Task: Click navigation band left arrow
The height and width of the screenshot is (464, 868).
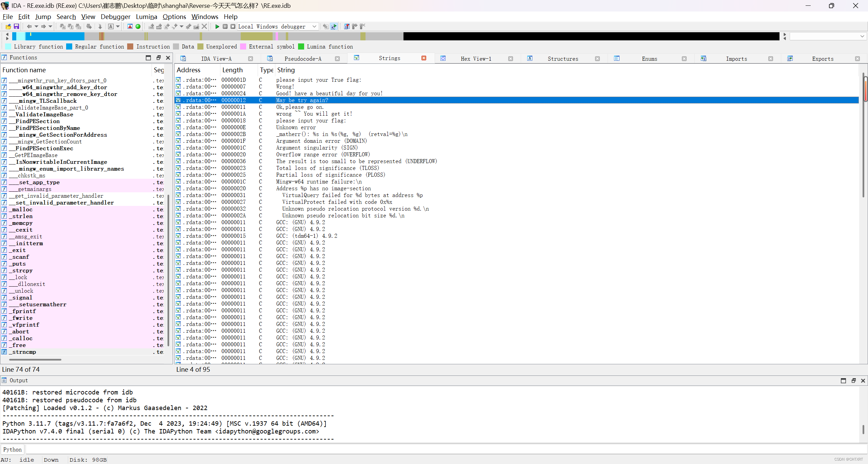Action: (7, 34)
